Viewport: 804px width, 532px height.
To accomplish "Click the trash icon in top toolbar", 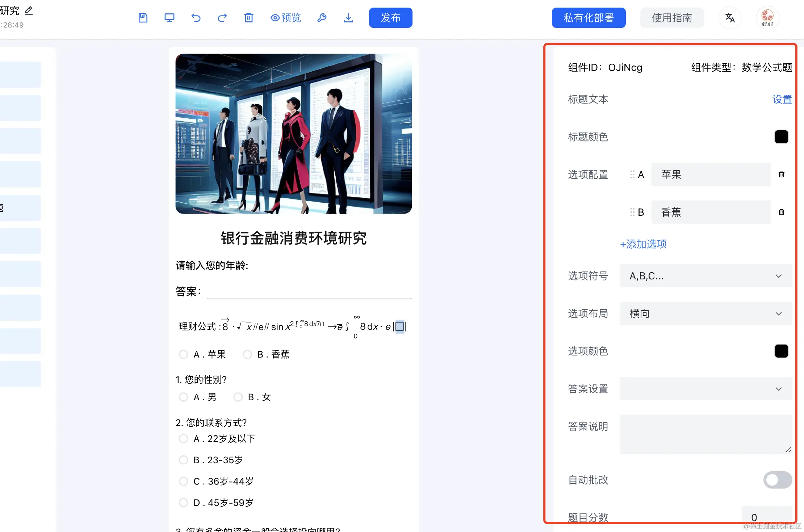I will 249,18.
